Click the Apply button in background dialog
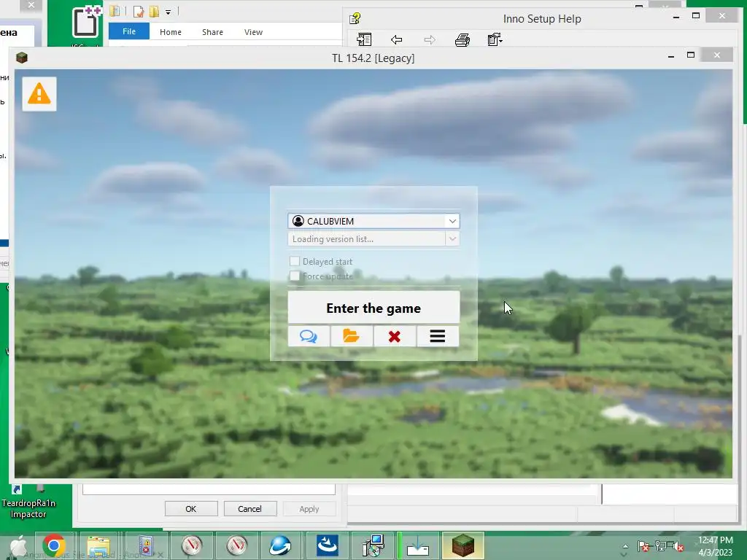 tap(309, 508)
